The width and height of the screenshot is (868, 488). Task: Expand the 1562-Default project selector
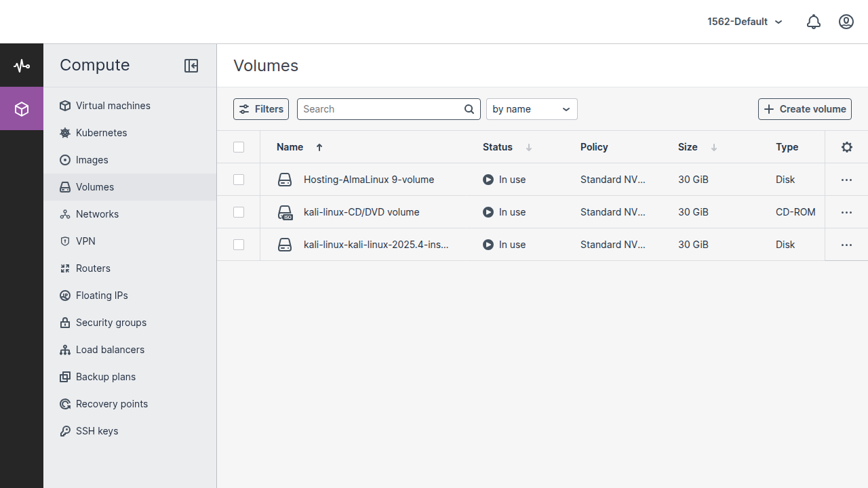pos(745,22)
